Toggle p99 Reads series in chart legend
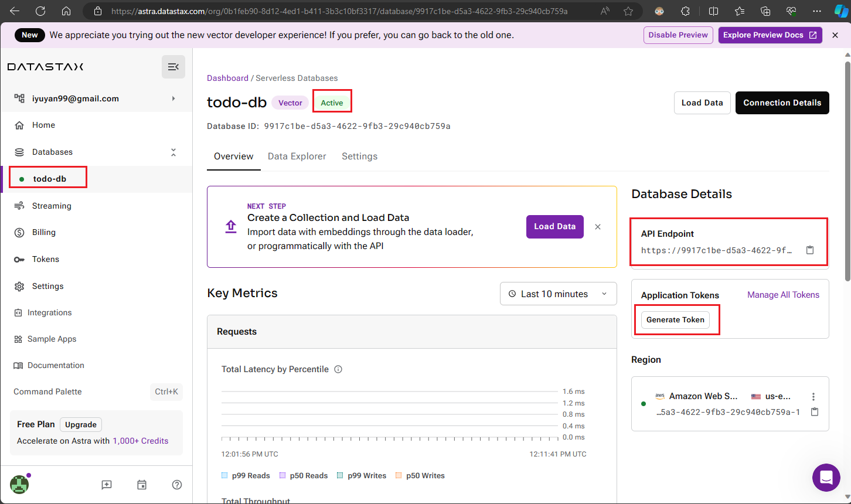 tap(246, 475)
